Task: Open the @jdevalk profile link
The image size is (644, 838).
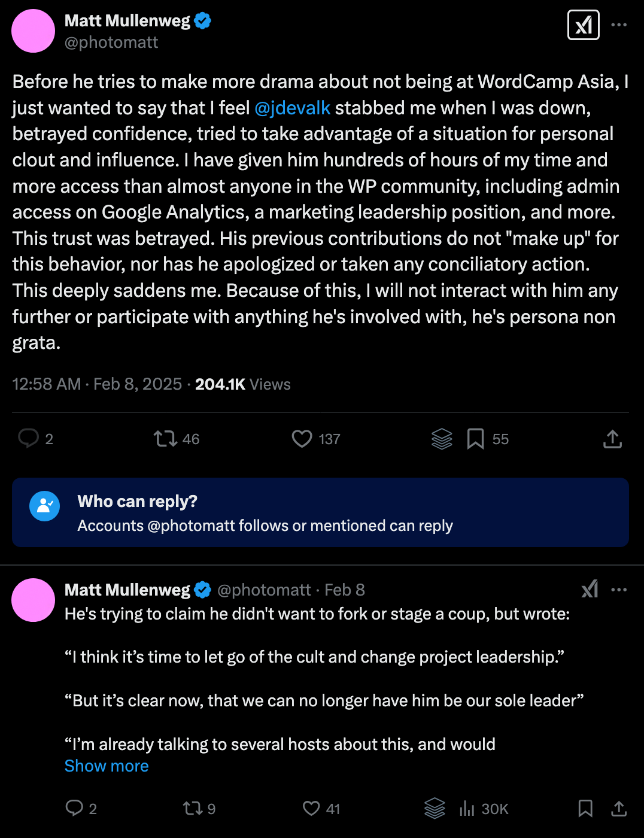Action: [292, 108]
